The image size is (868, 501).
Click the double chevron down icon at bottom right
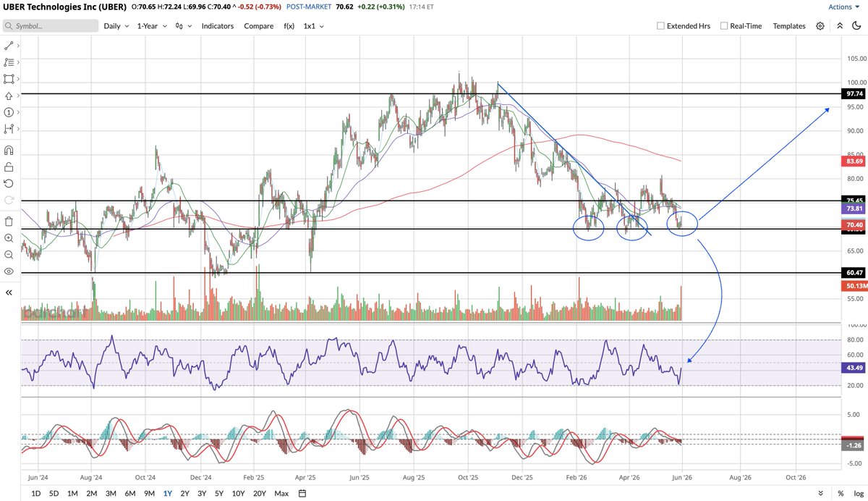821,493
